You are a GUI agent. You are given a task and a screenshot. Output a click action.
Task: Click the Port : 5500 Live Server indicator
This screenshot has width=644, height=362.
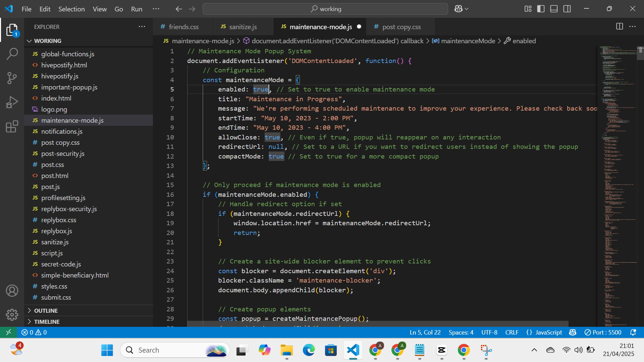[603, 332]
